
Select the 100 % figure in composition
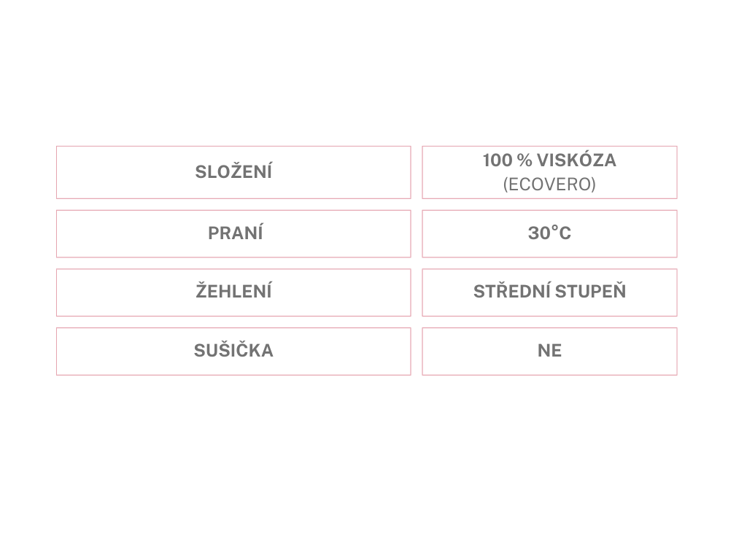coord(508,160)
